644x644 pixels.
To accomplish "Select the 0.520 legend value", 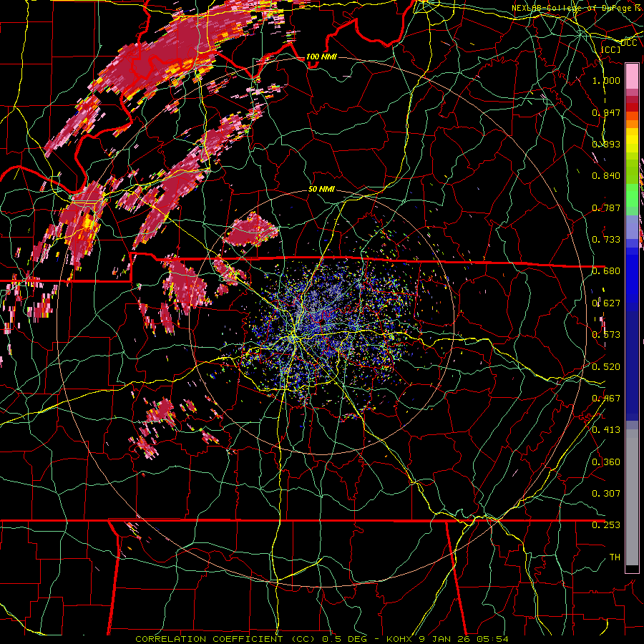I will 606,366.
